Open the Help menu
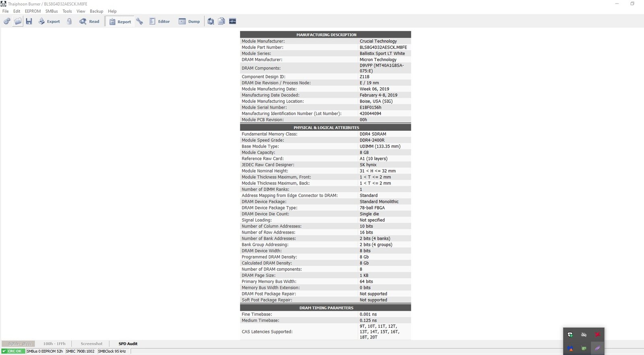 [112, 11]
